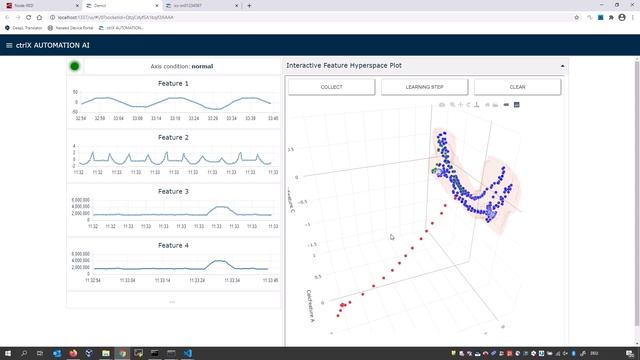Open Chrome from the taskbar
The image size is (640, 360).
122,353
